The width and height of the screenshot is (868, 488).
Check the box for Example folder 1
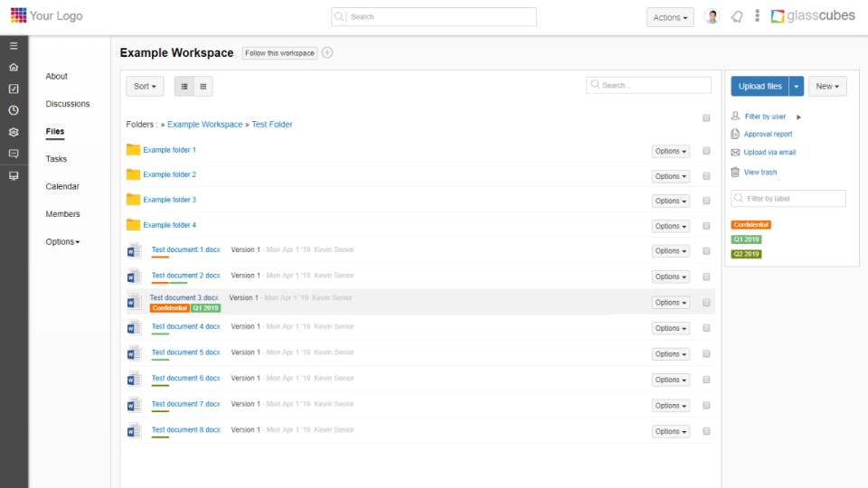706,151
